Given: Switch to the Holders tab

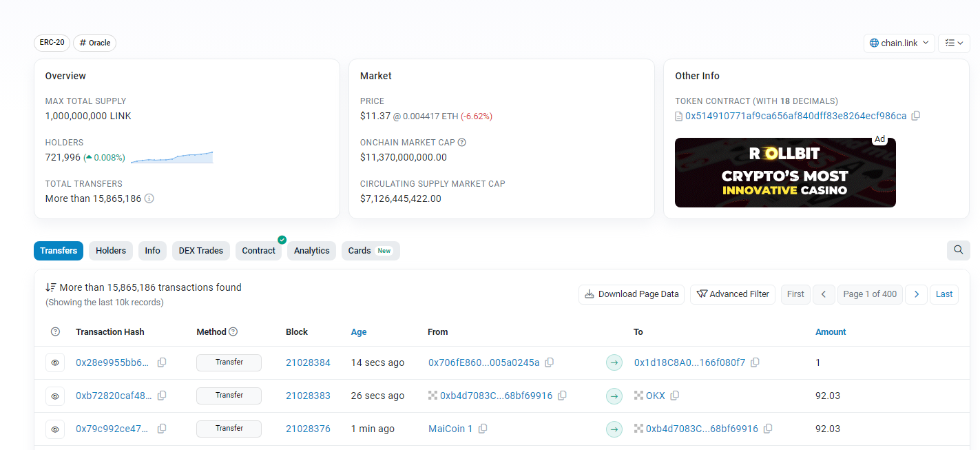Looking at the screenshot, I should [x=110, y=250].
